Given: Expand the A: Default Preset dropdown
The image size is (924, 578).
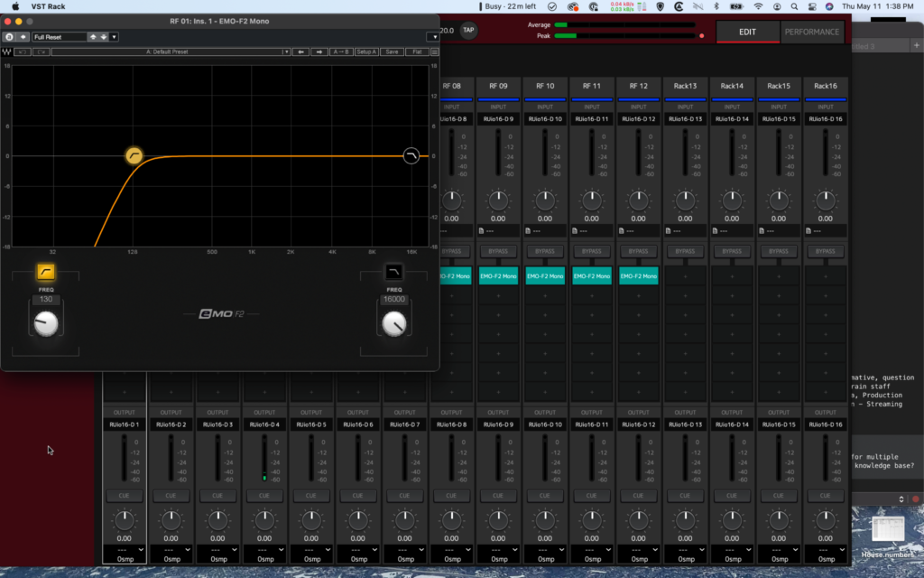Looking at the screenshot, I should (x=286, y=51).
